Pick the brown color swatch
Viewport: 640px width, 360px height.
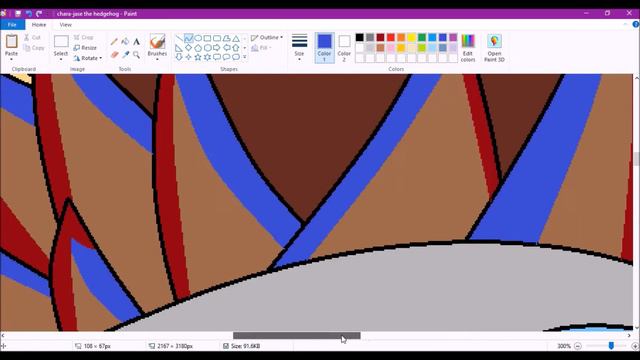(380, 48)
